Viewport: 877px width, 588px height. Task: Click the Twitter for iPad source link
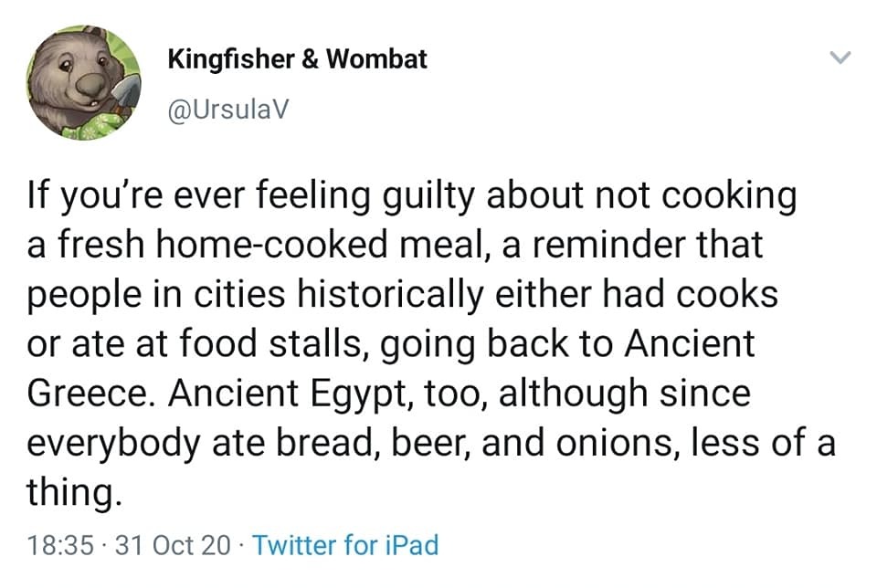[345, 545]
